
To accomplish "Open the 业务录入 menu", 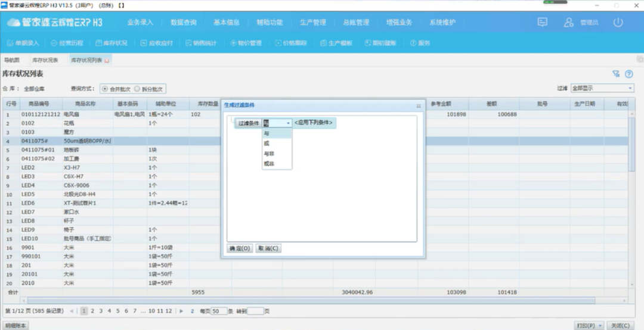I will tap(140, 23).
